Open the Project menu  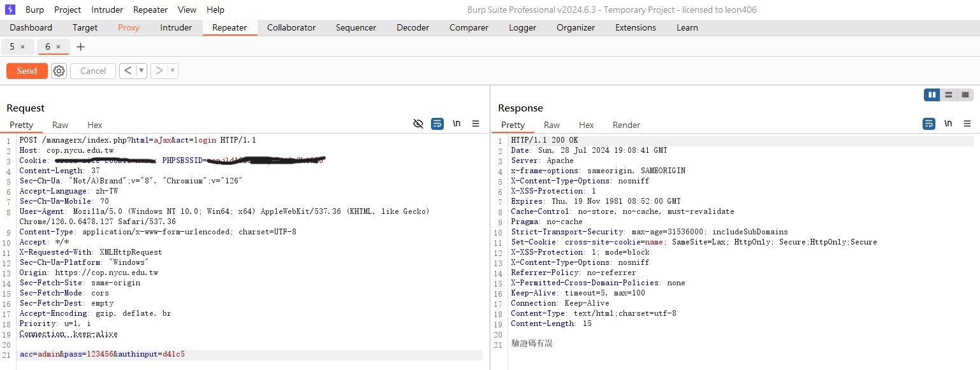click(68, 10)
